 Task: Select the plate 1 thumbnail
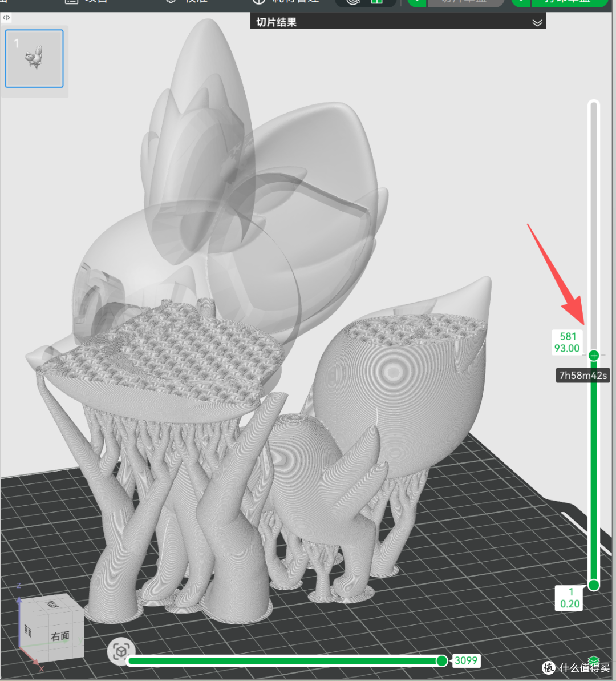[x=34, y=59]
